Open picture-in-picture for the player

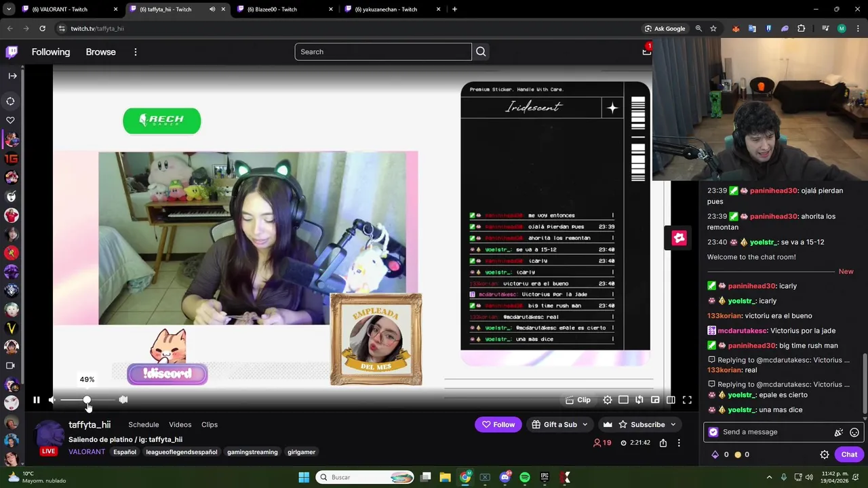pyautogui.click(x=655, y=400)
